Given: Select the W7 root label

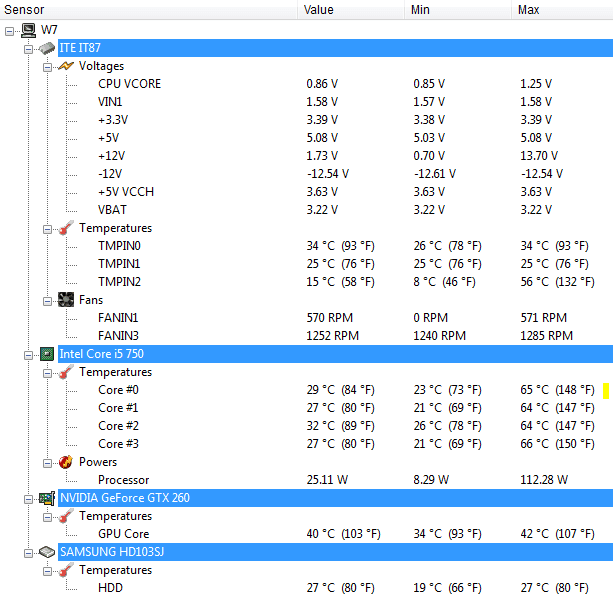Looking at the screenshot, I should 49,30.
